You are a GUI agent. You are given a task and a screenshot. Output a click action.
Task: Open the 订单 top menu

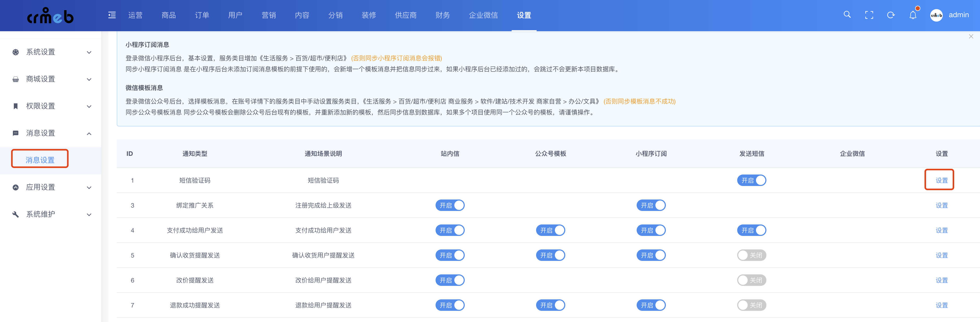[x=202, y=15]
